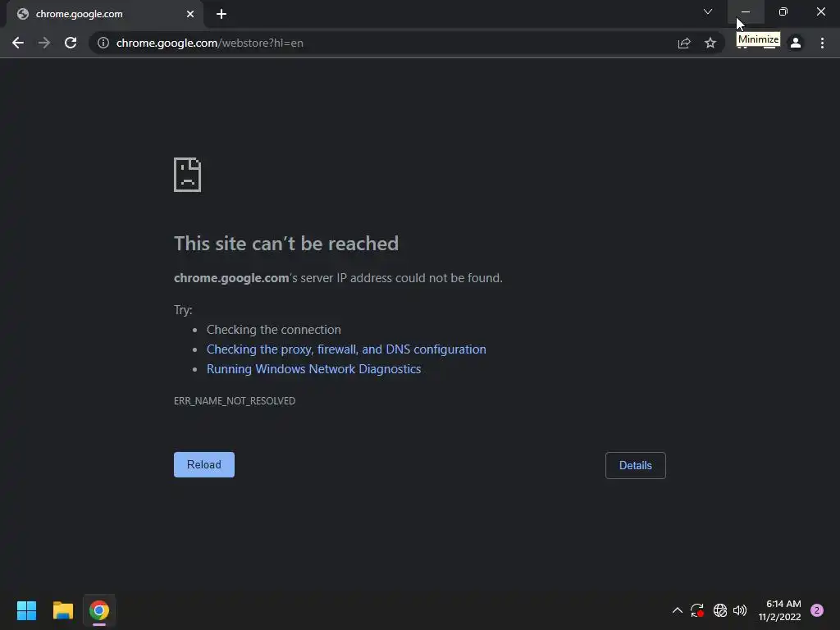Open the network globe tray icon
This screenshot has height=630, width=840.
click(x=720, y=610)
